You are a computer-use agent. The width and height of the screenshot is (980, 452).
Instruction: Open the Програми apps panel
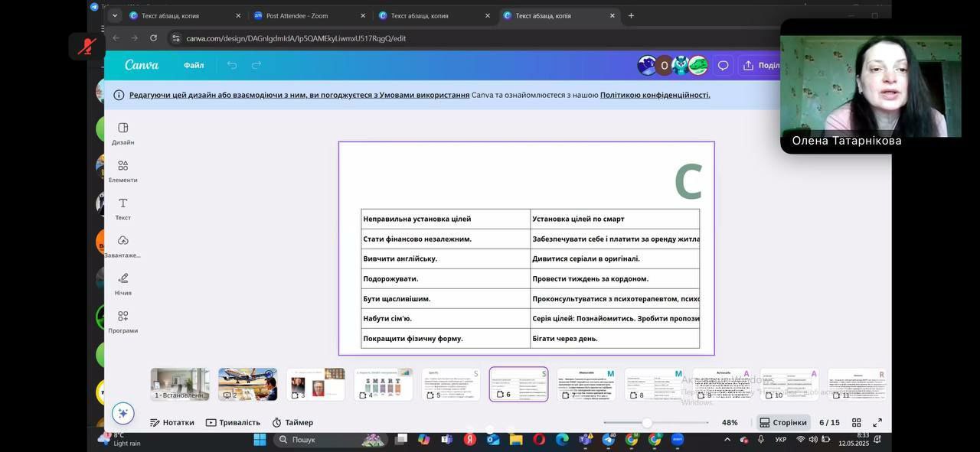122,321
